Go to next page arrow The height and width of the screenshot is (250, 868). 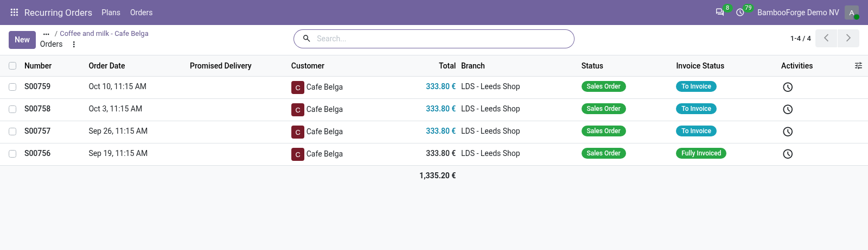pos(848,38)
